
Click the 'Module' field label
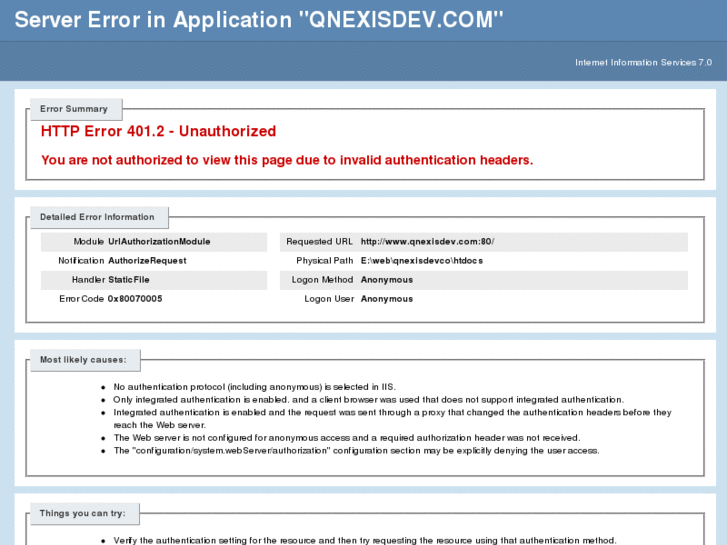tap(89, 242)
